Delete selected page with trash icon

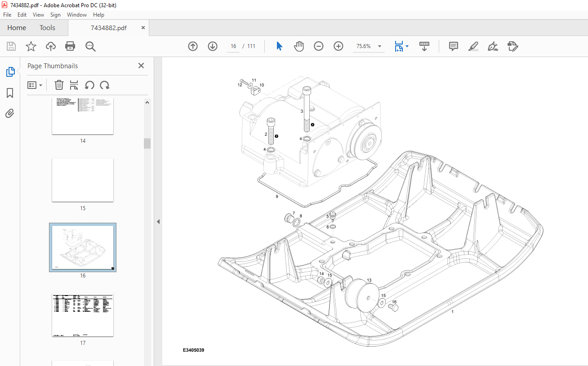[59, 85]
